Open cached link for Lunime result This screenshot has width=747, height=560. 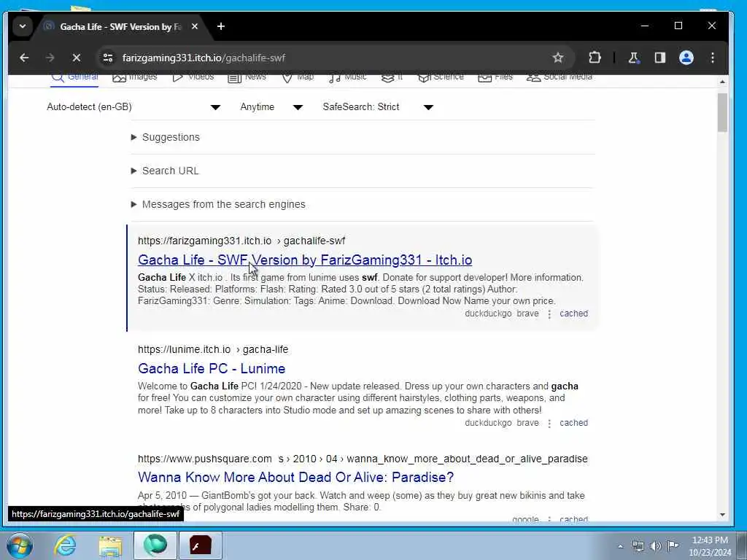[573, 422]
